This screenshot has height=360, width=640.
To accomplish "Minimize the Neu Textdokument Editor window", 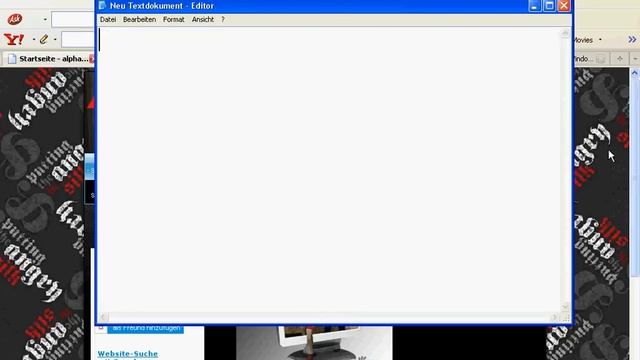I will click(534, 6).
